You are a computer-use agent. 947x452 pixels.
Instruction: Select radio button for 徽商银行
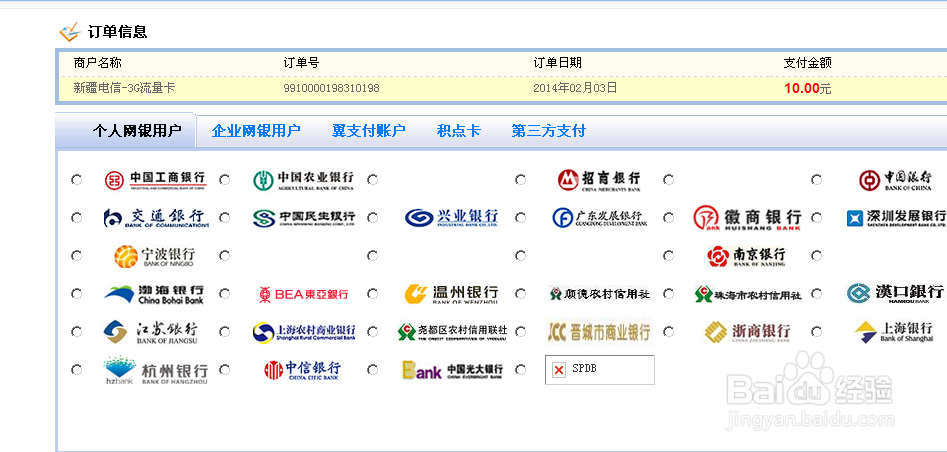click(669, 218)
